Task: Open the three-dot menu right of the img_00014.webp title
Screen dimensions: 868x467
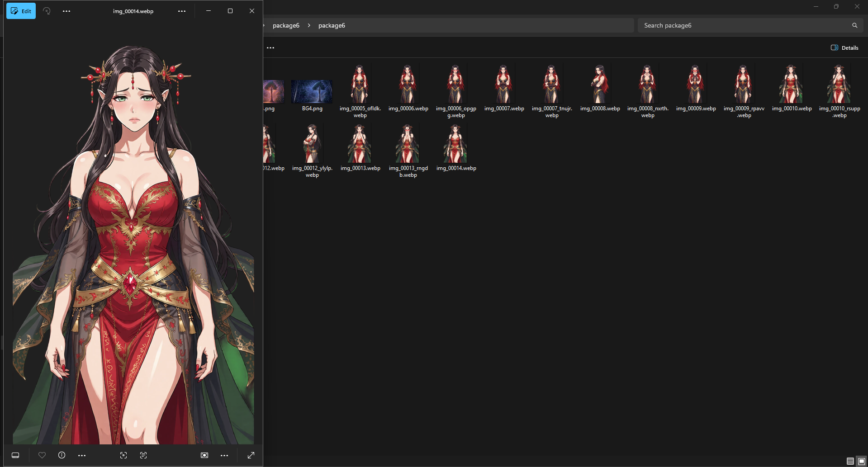Action: tap(182, 11)
